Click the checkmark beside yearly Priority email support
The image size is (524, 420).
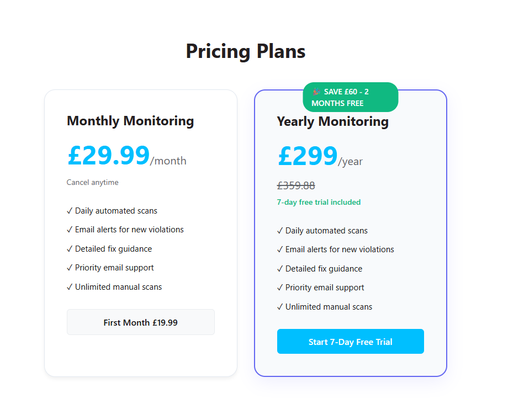(280, 288)
